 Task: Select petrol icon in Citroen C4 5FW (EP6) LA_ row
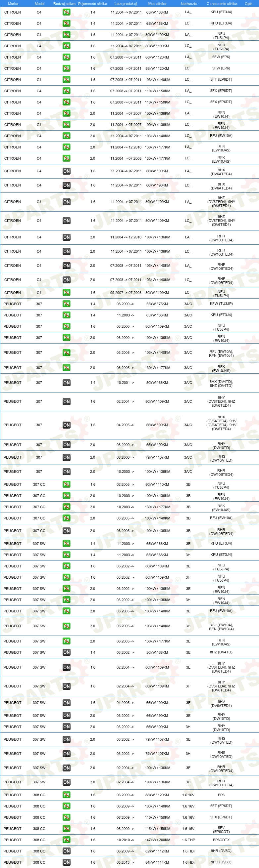(67, 57)
